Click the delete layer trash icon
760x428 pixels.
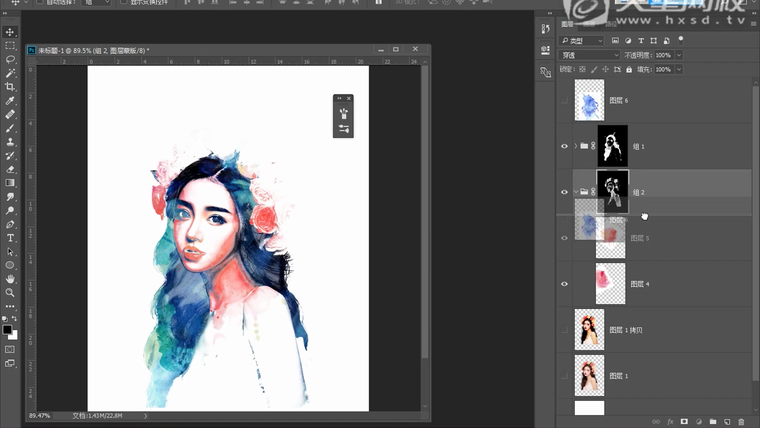click(742, 421)
